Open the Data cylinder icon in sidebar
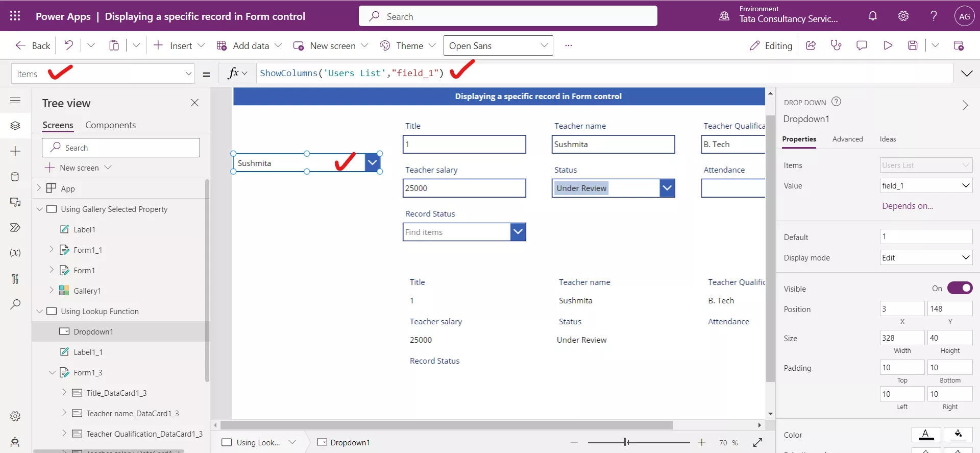Screen dimensions: 980x453 pos(15,177)
